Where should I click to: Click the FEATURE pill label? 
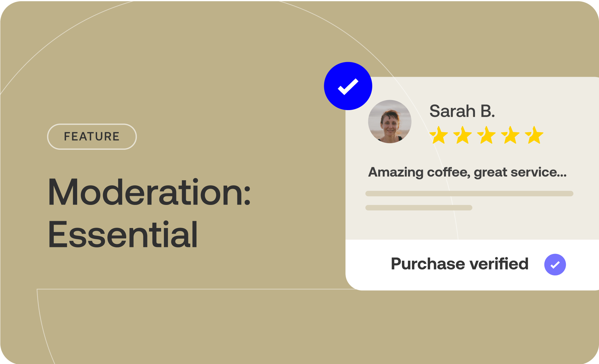[x=92, y=137]
